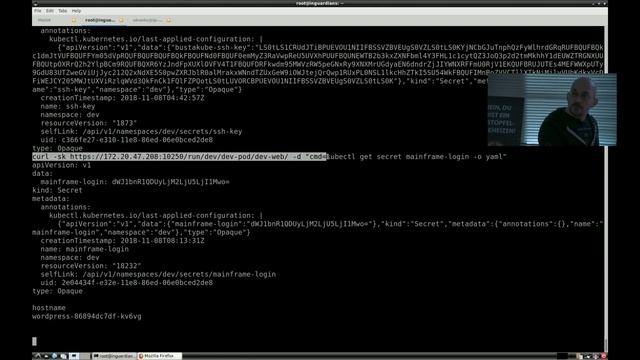Click the text 'wordpress-86894dc7df-kv6vg'
The image size is (640, 360).
click(87, 316)
